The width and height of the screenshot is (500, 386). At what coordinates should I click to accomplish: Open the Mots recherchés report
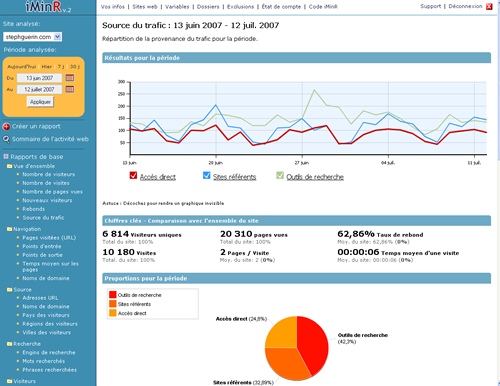[x=44, y=361]
